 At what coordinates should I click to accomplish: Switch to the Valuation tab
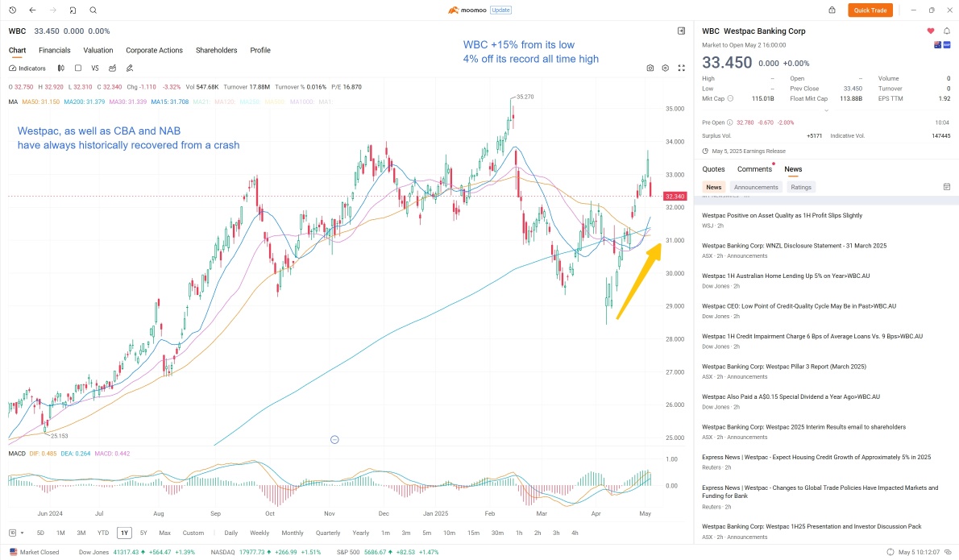click(98, 50)
